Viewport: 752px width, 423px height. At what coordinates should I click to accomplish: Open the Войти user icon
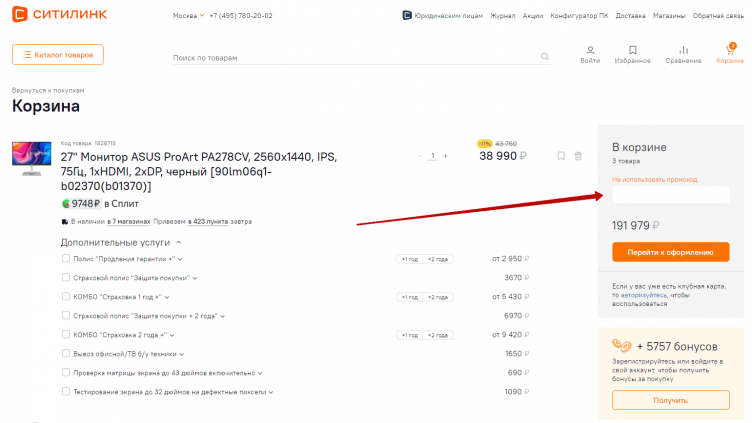click(x=590, y=50)
